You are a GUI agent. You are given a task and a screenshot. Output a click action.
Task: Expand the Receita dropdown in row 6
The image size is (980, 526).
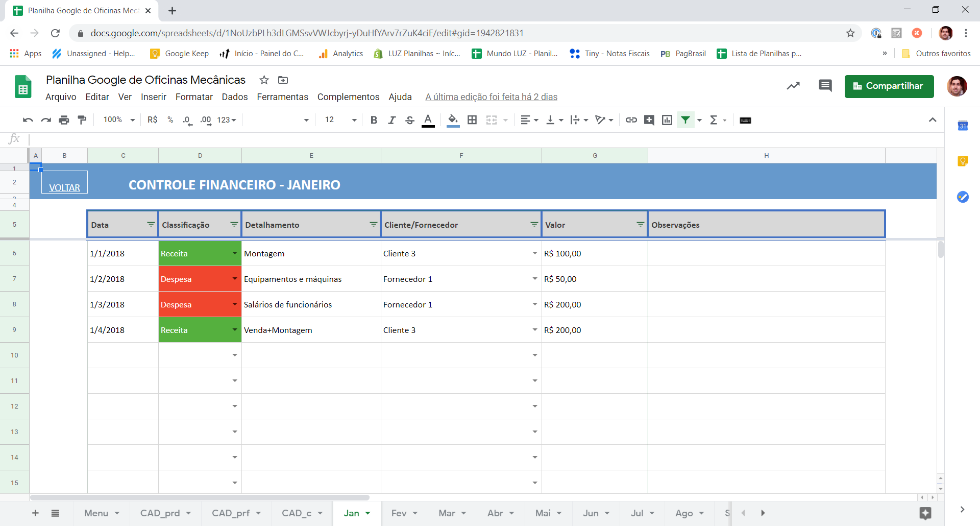point(235,253)
